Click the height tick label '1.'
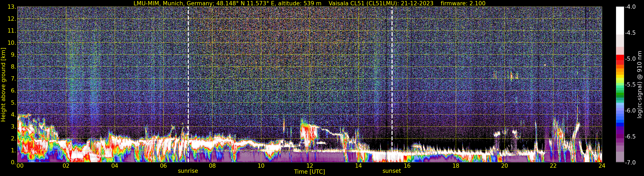644x176 pixels. [x=13, y=151]
